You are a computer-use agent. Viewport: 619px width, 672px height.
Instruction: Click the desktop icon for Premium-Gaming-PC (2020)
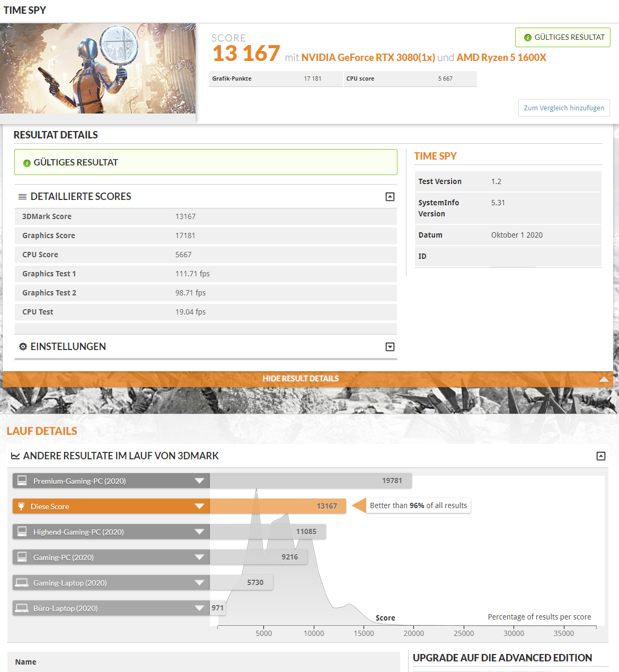tap(22, 481)
